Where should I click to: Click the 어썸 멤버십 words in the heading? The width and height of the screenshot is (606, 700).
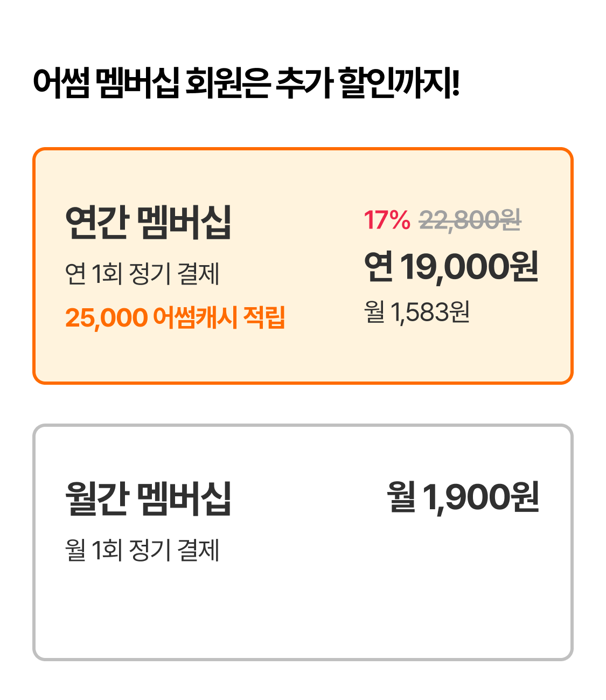(x=106, y=84)
